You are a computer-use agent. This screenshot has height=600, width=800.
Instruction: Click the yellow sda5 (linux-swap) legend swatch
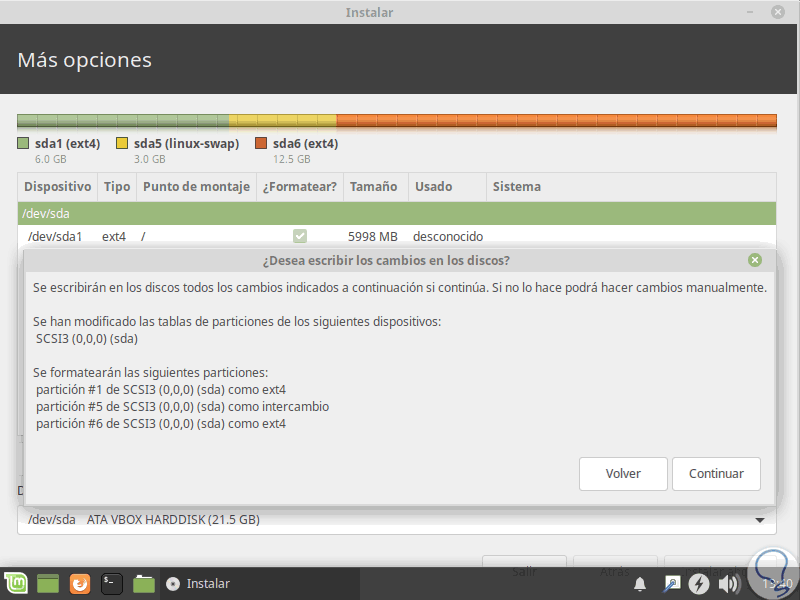(x=122, y=143)
